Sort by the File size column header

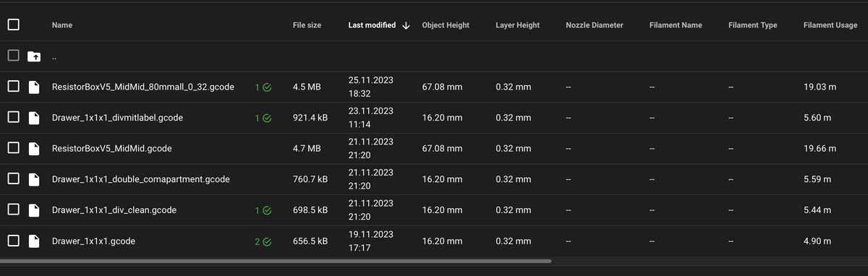point(307,25)
